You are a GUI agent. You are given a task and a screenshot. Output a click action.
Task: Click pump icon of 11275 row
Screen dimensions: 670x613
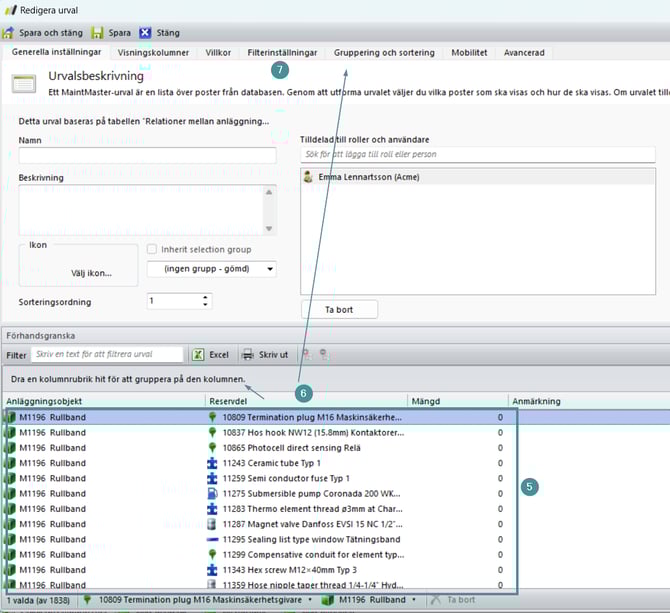pyautogui.click(x=212, y=493)
